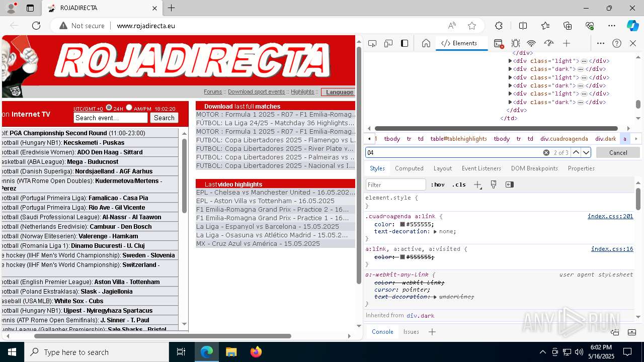Open read aloud in address bar
Screen dimensions: 644x362
[x=452, y=26]
